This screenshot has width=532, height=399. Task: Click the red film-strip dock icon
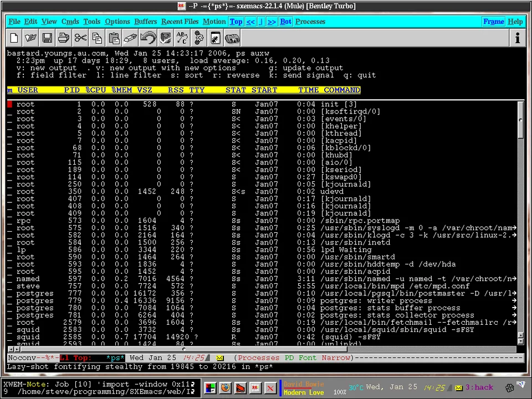tap(240, 387)
